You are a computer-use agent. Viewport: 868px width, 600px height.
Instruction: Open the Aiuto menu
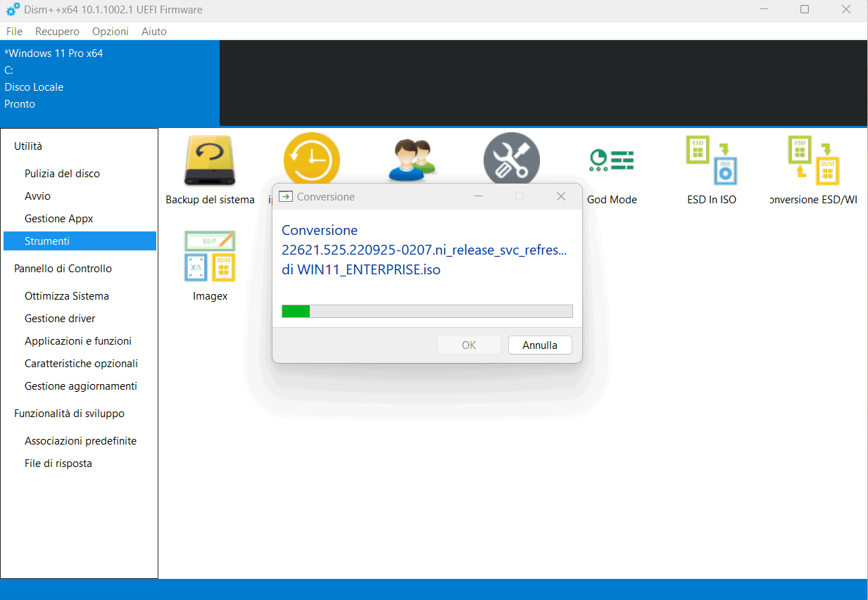click(x=154, y=31)
